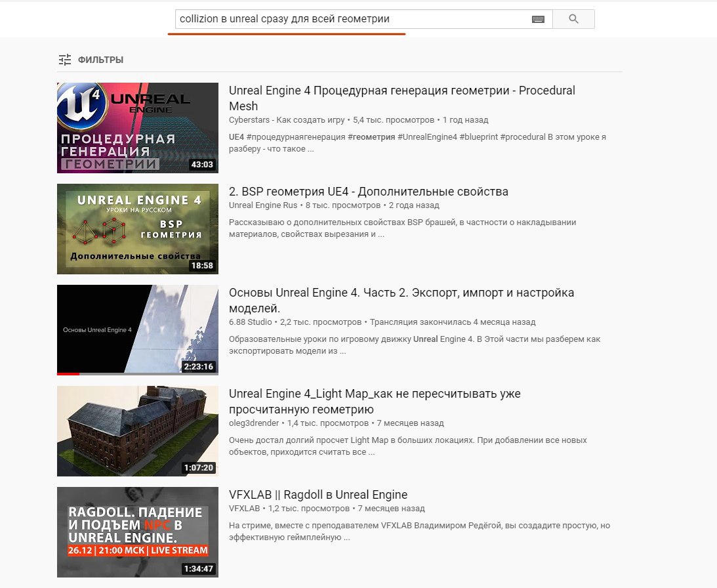This screenshot has width=717, height=588.
Task: Open title VFXLAB || Ragdoll в Unreal Engine
Action: click(x=318, y=495)
